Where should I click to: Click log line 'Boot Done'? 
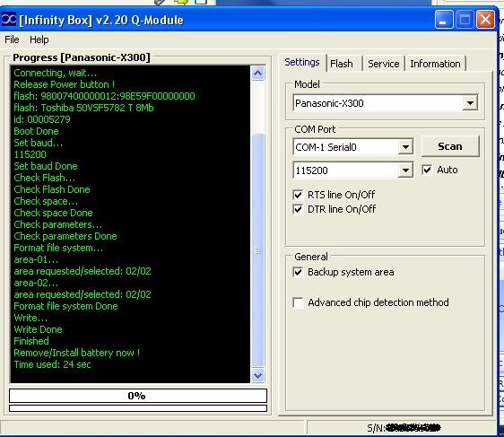tap(37, 131)
